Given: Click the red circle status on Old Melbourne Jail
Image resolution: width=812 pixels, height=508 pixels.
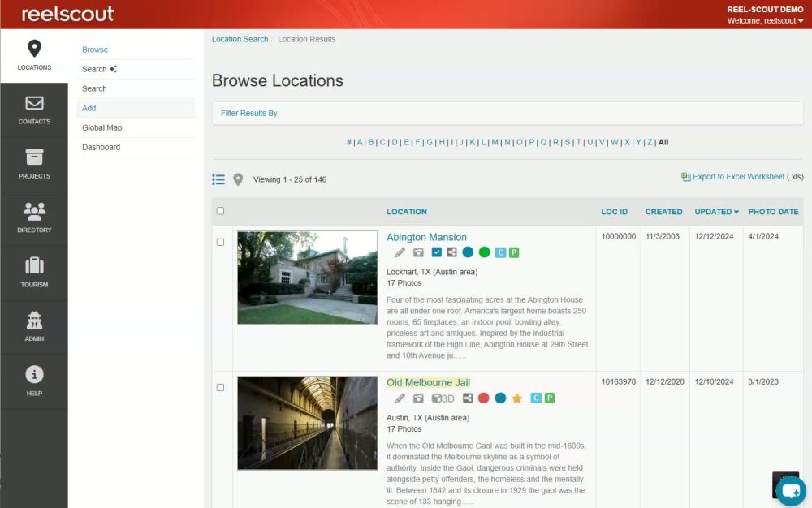Looking at the screenshot, I should click(484, 398).
